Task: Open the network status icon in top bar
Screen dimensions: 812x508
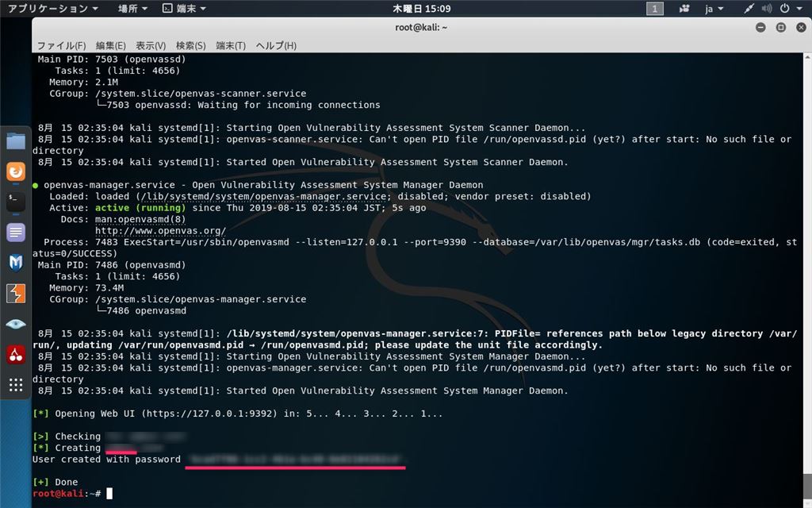Action: tap(749, 8)
